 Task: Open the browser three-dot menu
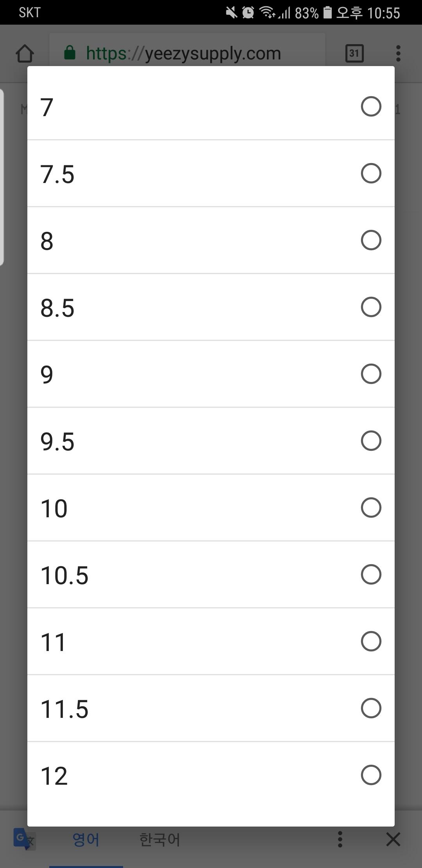click(398, 54)
